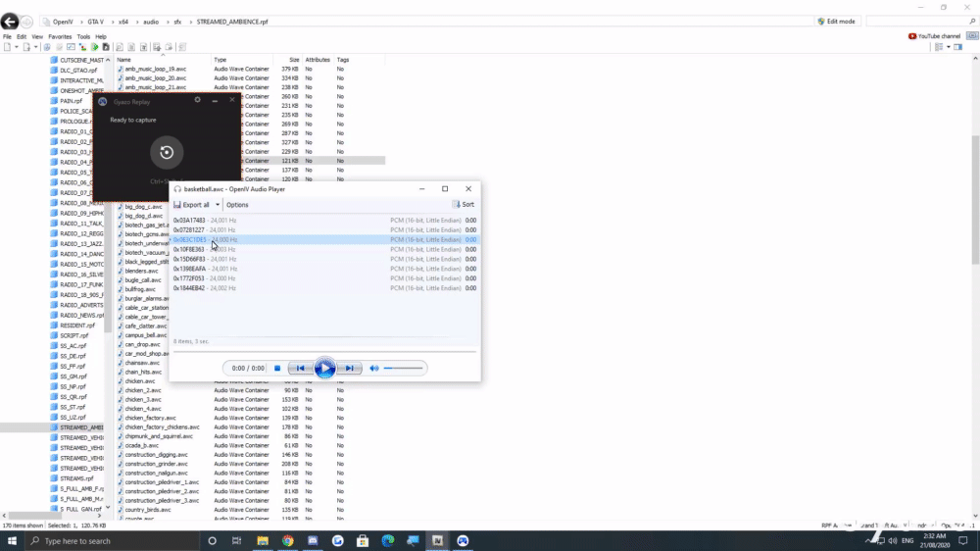Select RESIDENT.rpf in the folder tree
Screen dimensions: 980x551
click(x=76, y=326)
